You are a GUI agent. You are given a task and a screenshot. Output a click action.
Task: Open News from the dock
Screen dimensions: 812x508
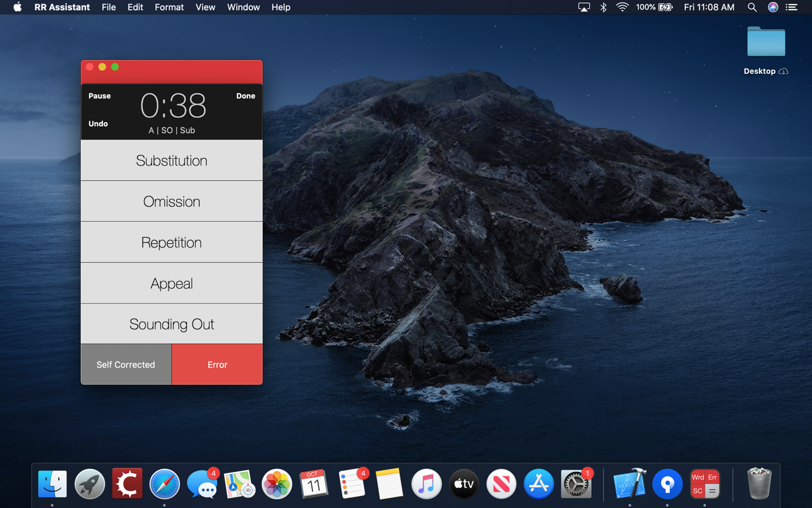501,484
